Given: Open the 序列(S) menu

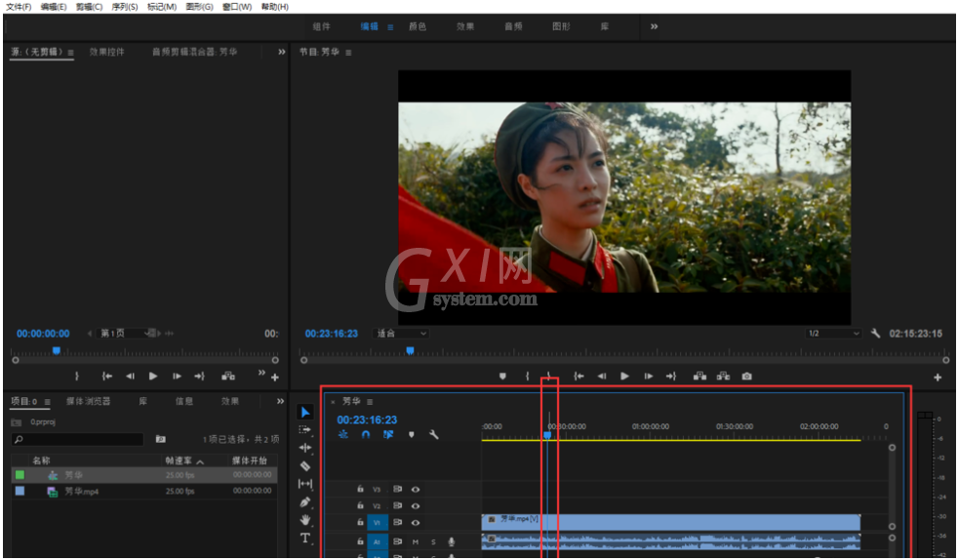Looking at the screenshot, I should pos(125,7).
